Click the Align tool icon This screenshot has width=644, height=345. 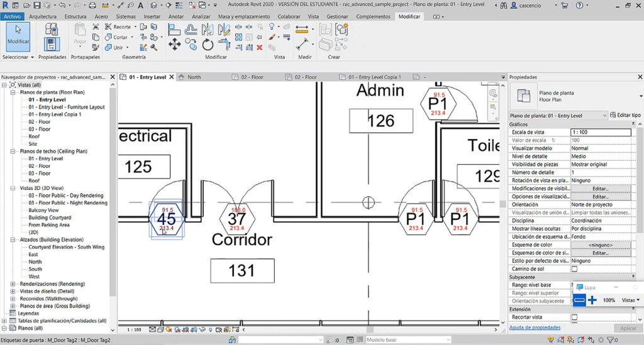tap(175, 30)
